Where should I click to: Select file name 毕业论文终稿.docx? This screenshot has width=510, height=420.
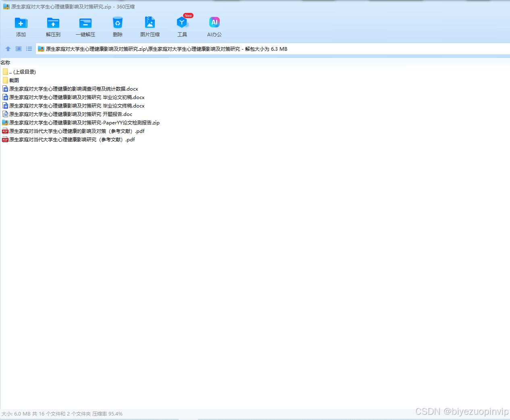coord(77,106)
